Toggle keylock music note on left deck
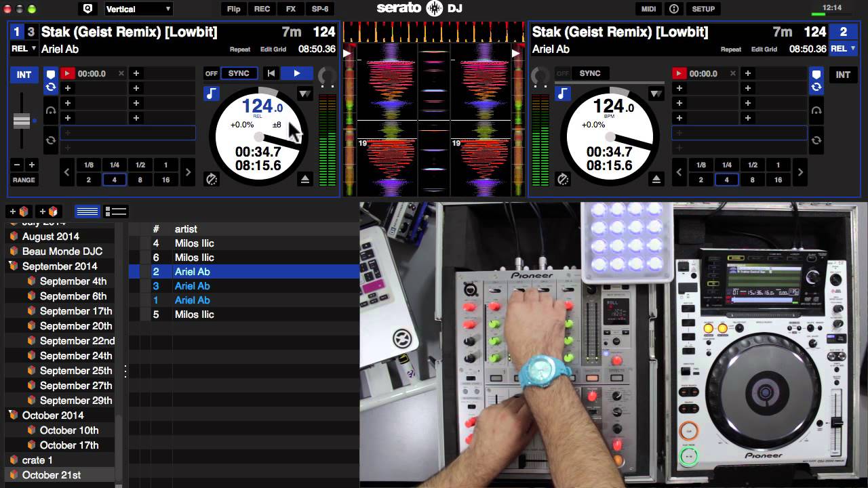Image resolution: width=868 pixels, height=488 pixels. pyautogui.click(x=212, y=94)
